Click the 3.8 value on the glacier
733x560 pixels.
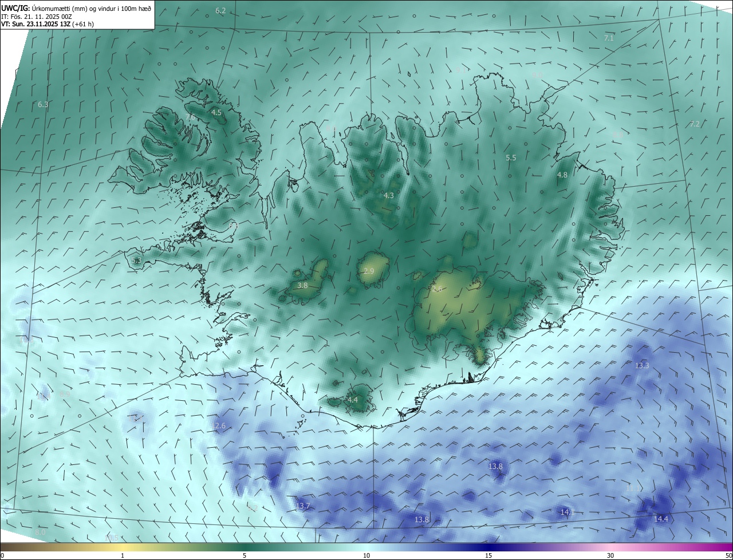(303, 285)
